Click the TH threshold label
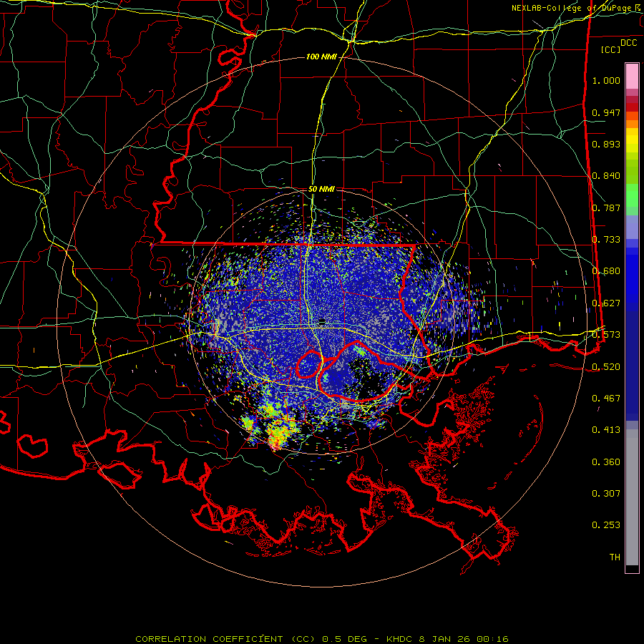 tap(615, 557)
